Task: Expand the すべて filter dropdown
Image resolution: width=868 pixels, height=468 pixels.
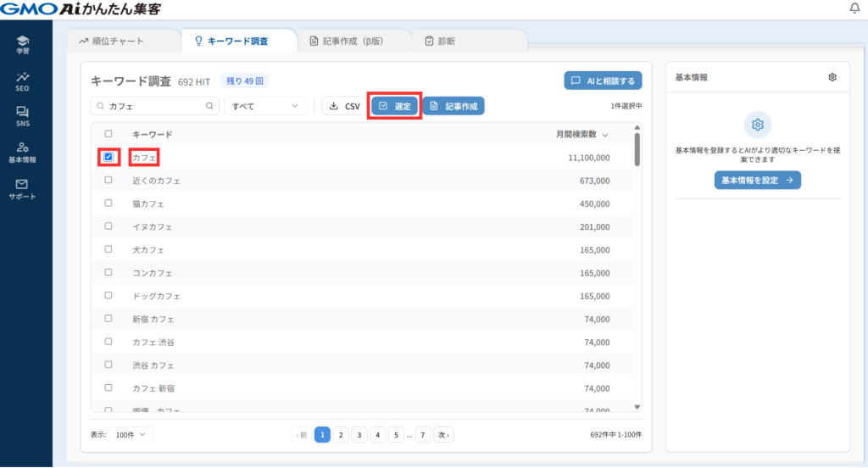Action: tap(265, 107)
